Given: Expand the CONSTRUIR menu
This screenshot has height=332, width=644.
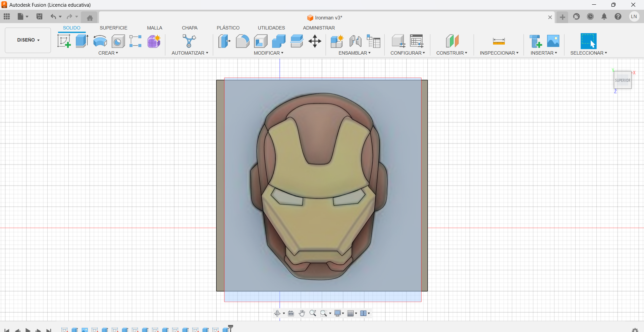Looking at the screenshot, I should click(451, 53).
